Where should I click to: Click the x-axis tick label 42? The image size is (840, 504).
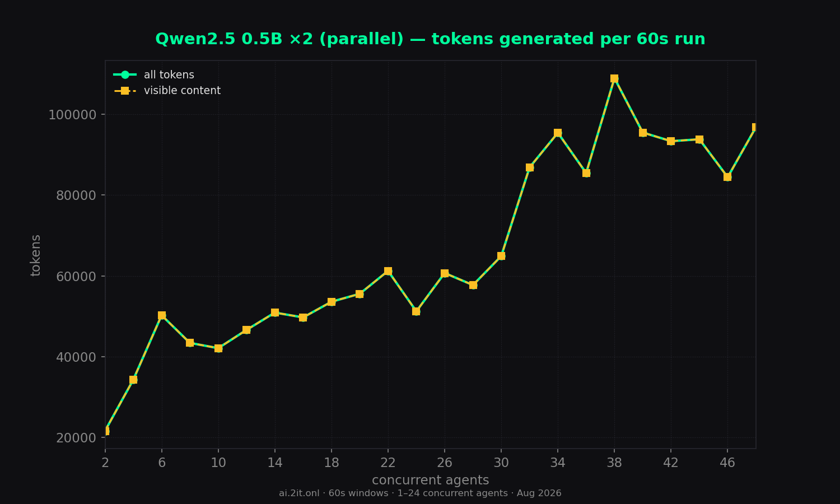coord(671,463)
